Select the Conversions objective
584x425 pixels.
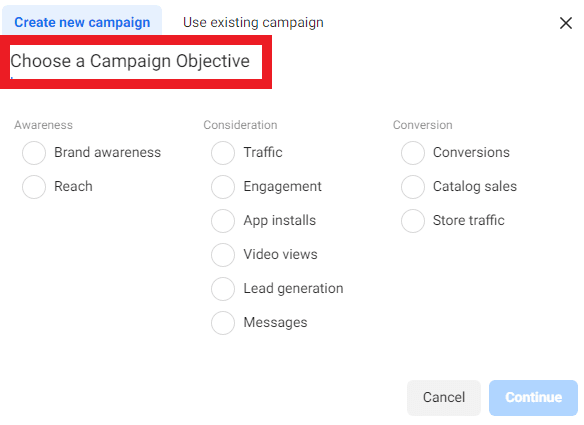413,153
